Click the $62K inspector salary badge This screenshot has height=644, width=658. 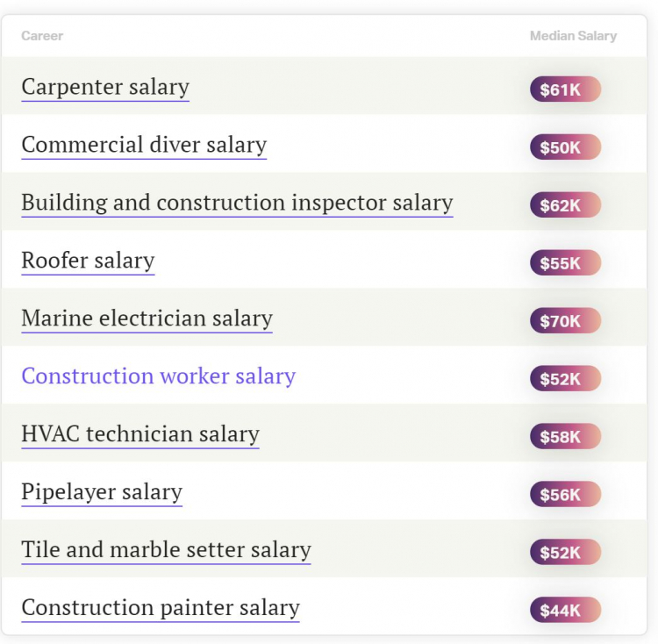point(565,204)
